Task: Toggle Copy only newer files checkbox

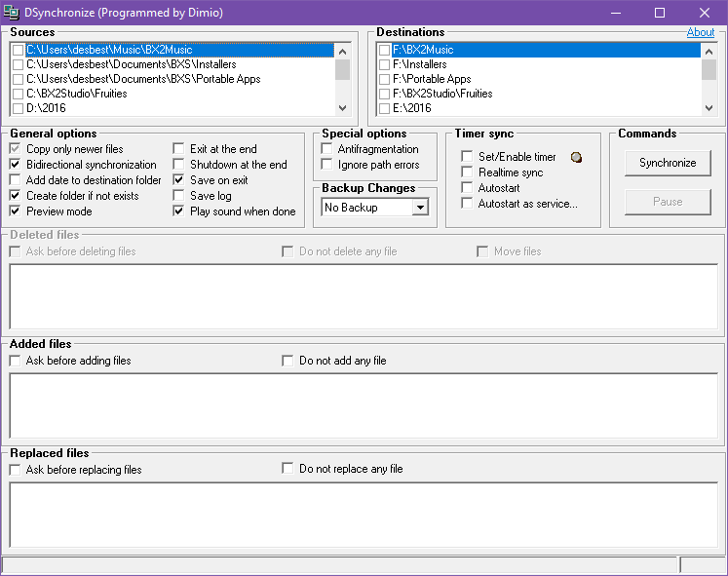Action: [16, 149]
